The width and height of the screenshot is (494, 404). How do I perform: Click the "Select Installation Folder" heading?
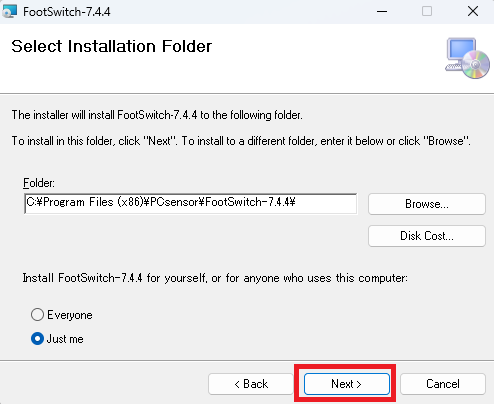coord(112,46)
